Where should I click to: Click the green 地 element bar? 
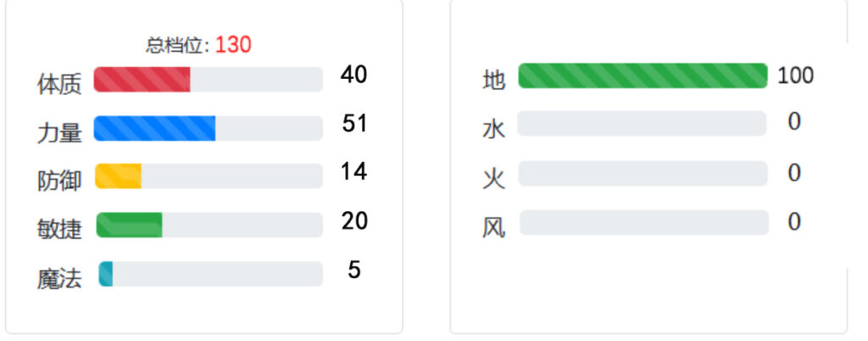[643, 75]
